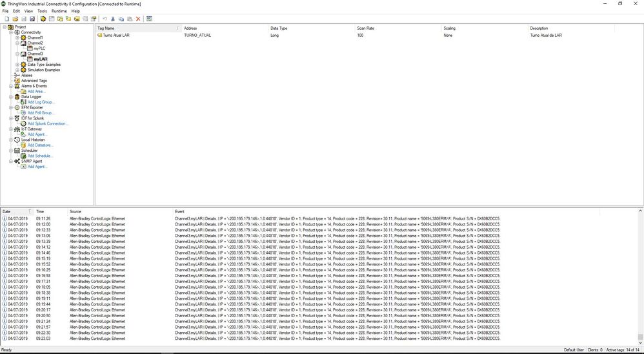Collapse the Project root node
The image size is (644, 354).
click(5, 27)
